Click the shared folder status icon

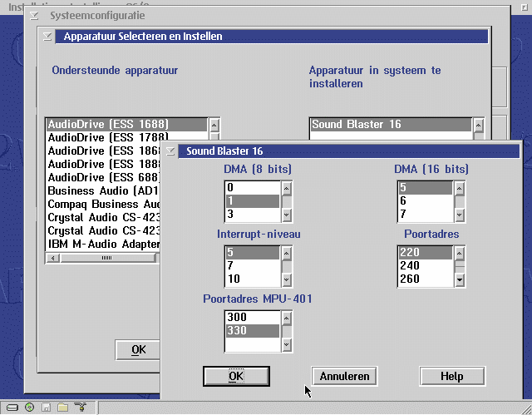(63, 407)
